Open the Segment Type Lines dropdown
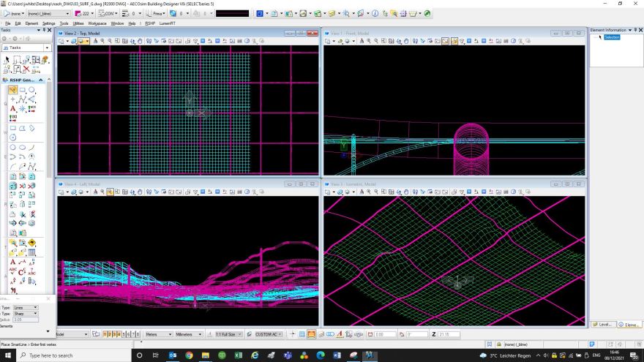 (x=26, y=308)
